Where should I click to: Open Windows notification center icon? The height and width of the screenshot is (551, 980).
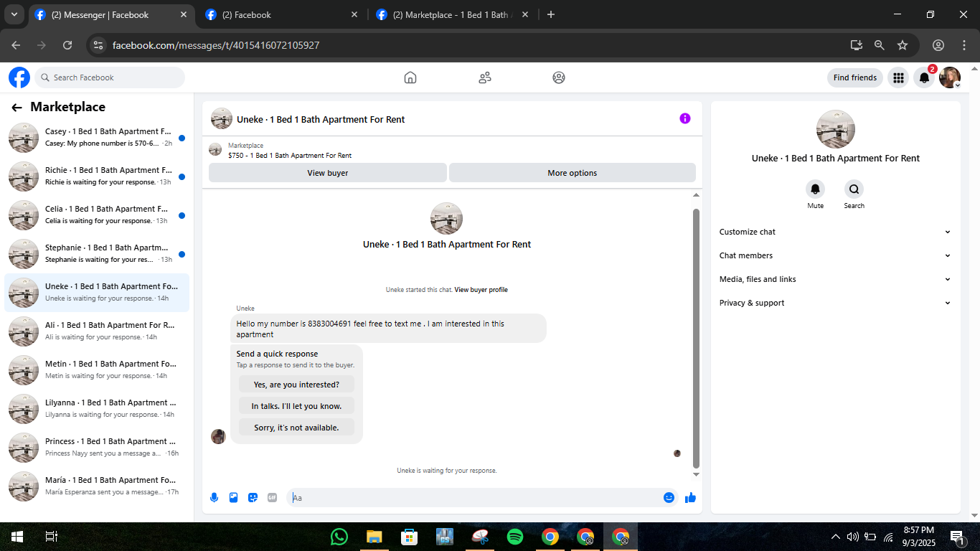click(x=957, y=537)
